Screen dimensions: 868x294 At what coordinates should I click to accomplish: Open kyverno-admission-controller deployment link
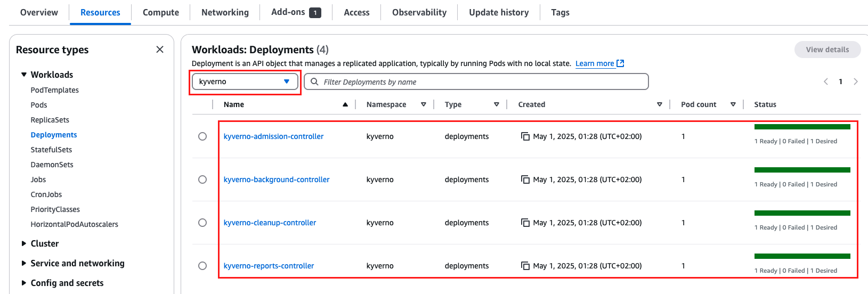(x=273, y=136)
